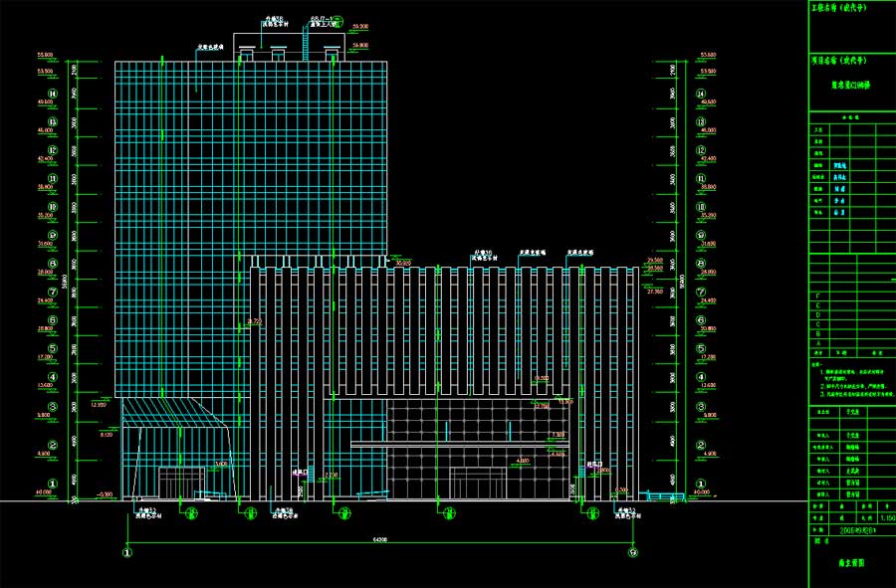
Task: Select the 59.000 rooftop elevation mark
Action: pyautogui.click(x=360, y=27)
